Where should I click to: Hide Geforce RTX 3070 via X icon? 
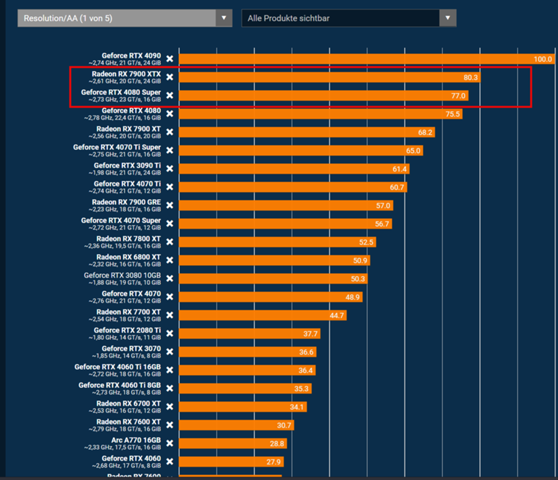pyautogui.click(x=170, y=352)
